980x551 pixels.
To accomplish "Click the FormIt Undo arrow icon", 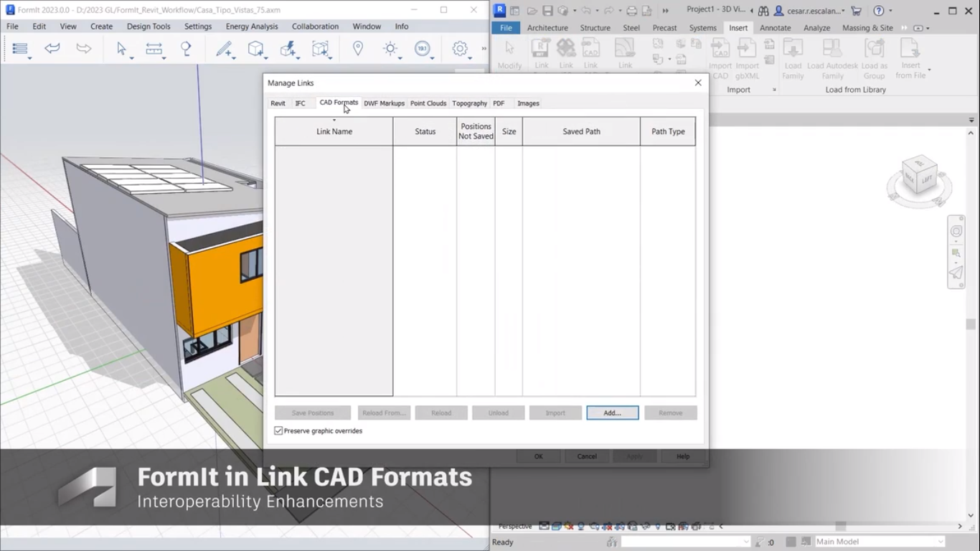I will (x=52, y=48).
